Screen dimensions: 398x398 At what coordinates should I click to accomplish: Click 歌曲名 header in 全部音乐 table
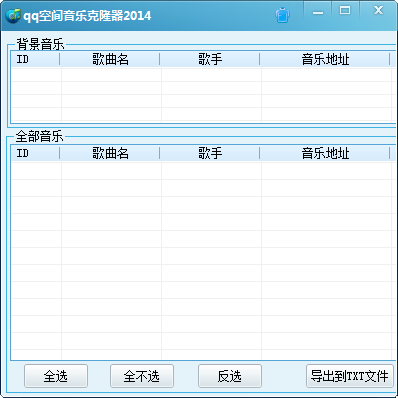[110, 153]
